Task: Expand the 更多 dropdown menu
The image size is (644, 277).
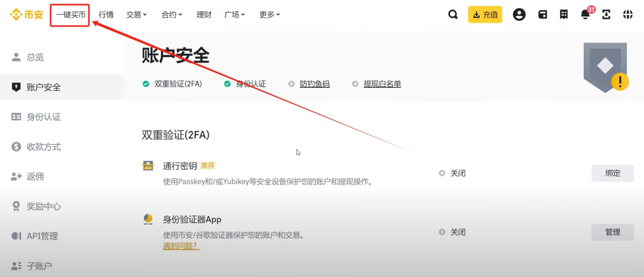Action: tap(269, 15)
